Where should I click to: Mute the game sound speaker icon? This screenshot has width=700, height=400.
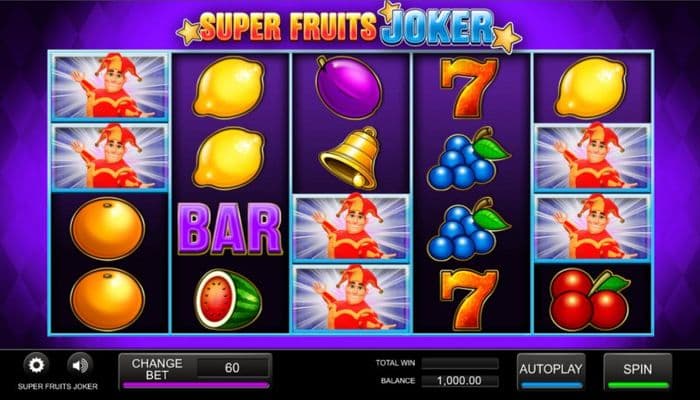80,365
